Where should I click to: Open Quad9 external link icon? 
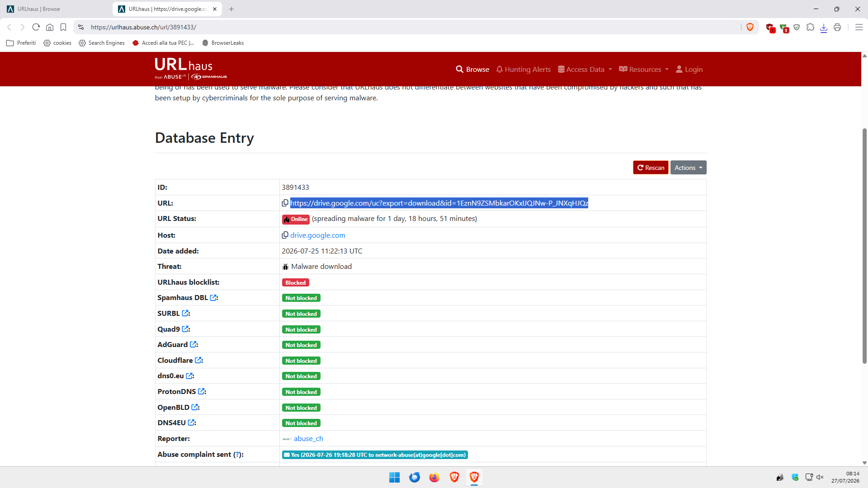185,329
